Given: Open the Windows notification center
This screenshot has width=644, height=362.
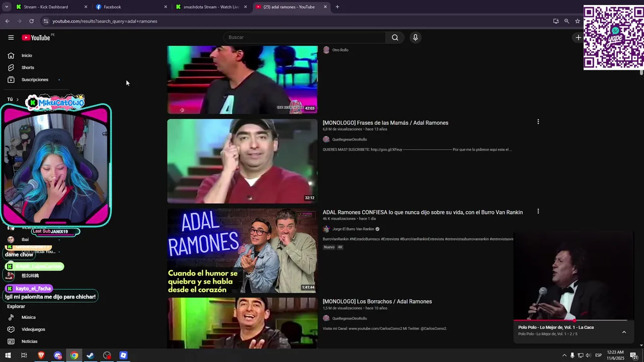Looking at the screenshot, I should click(x=634, y=355).
